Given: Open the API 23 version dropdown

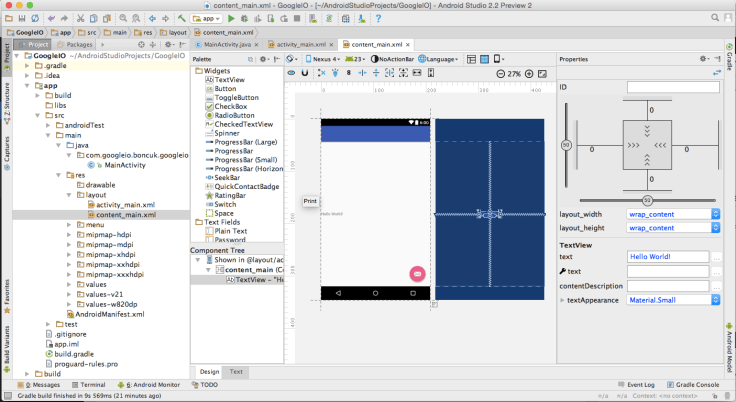Looking at the screenshot, I should (355, 59).
